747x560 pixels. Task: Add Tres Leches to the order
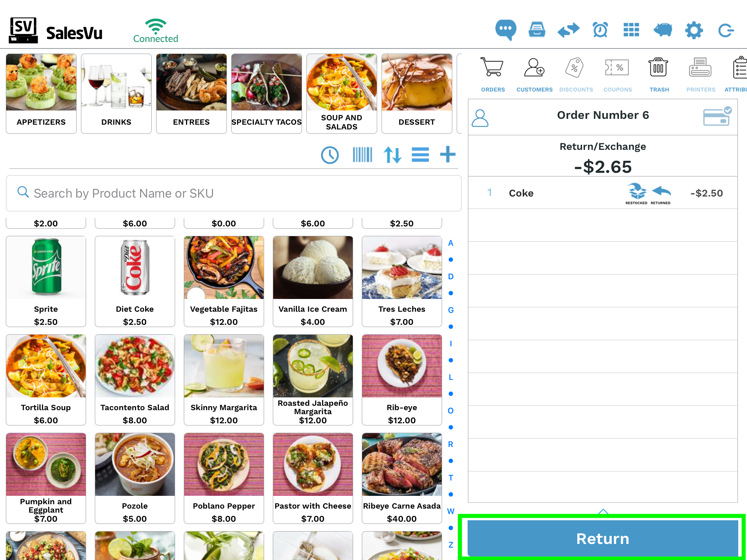click(402, 281)
